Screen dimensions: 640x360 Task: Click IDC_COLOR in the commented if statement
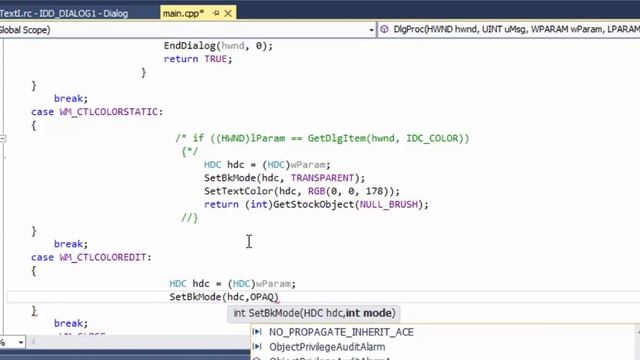pyautogui.click(x=433, y=138)
